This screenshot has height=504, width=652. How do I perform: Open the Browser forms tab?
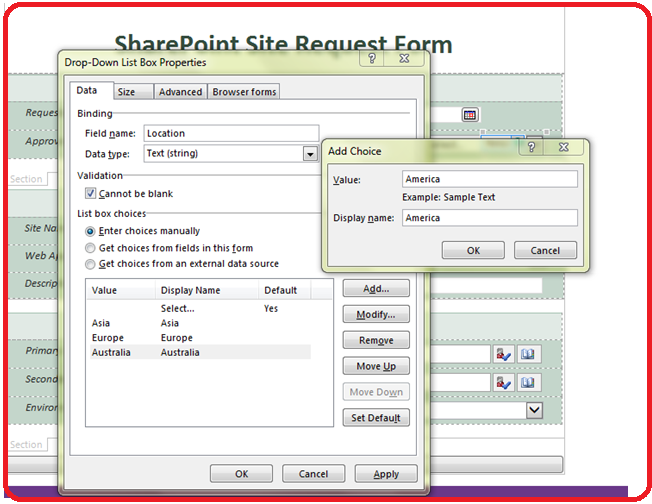244,92
